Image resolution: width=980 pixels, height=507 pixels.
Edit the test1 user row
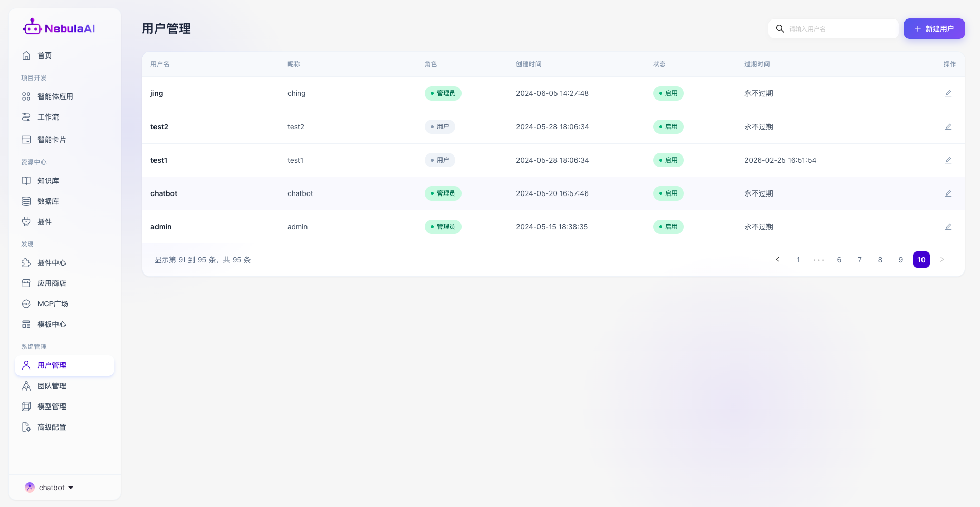coord(948,160)
